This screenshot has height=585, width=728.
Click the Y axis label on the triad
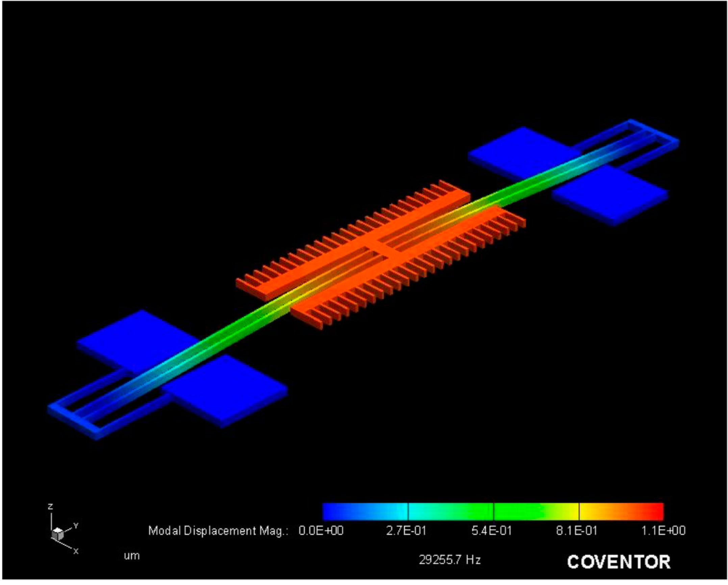click(76, 526)
